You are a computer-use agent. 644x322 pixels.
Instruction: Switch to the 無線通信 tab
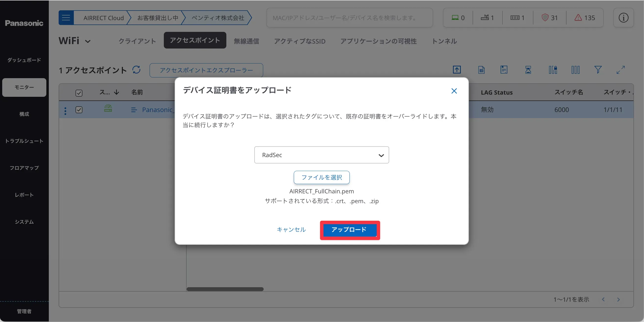coord(246,41)
